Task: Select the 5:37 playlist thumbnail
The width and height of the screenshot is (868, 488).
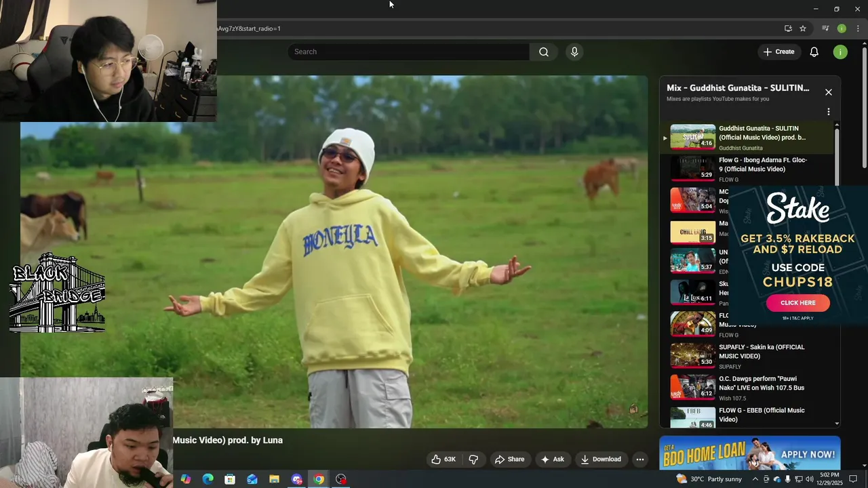Action: [x=692, y=261]
